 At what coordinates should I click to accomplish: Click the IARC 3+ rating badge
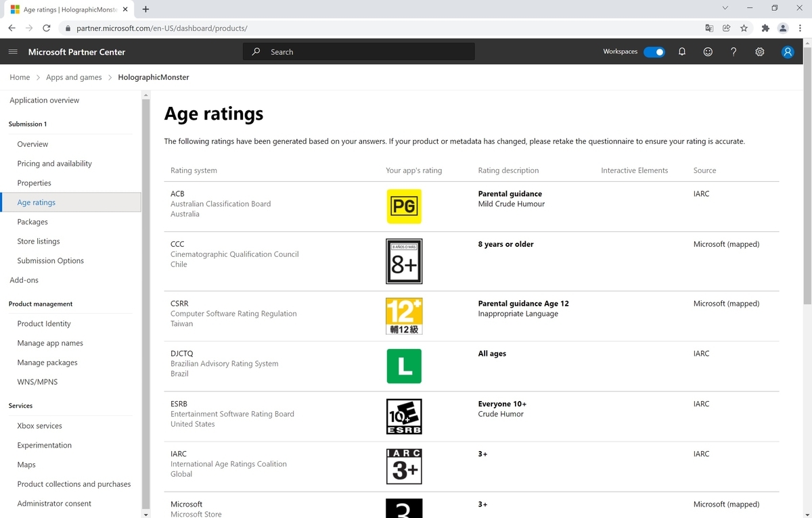(x=404, y=467)
